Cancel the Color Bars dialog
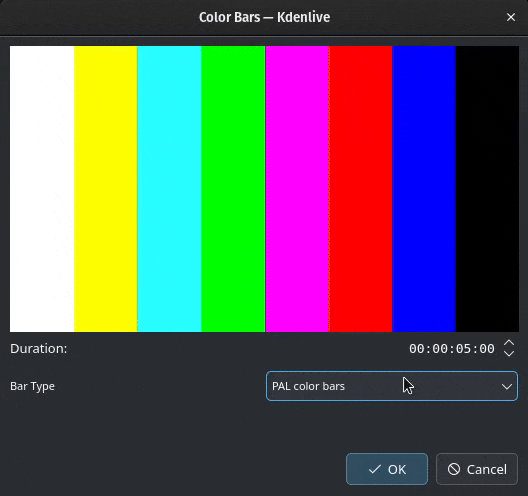 click(477, 469)
